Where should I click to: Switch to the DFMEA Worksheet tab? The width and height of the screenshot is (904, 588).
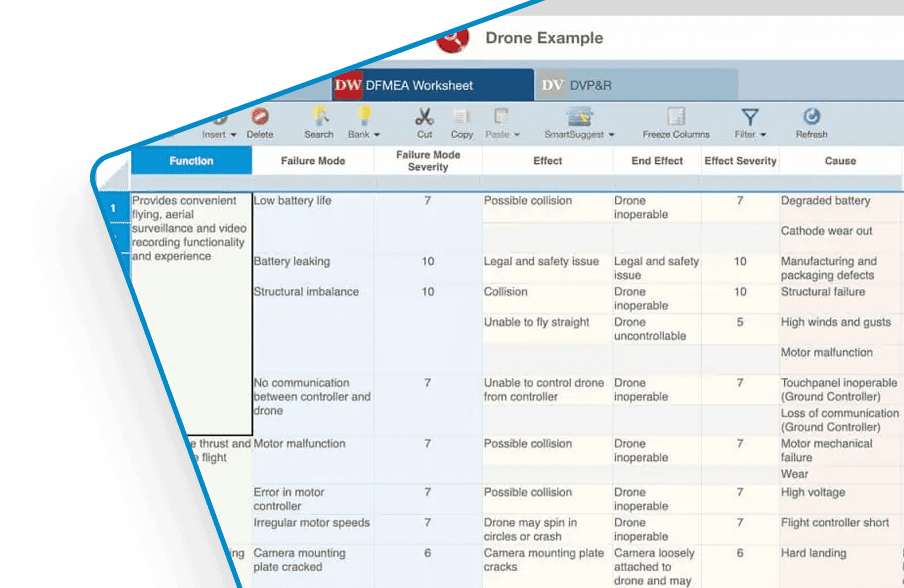coord(433,85)
